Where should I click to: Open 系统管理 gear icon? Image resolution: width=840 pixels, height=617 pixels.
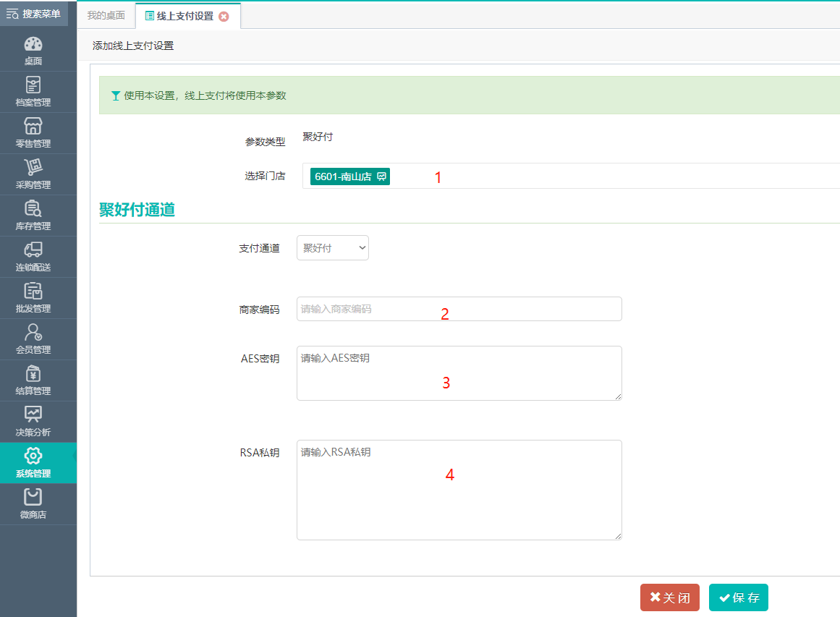click(x=33, y=456)
